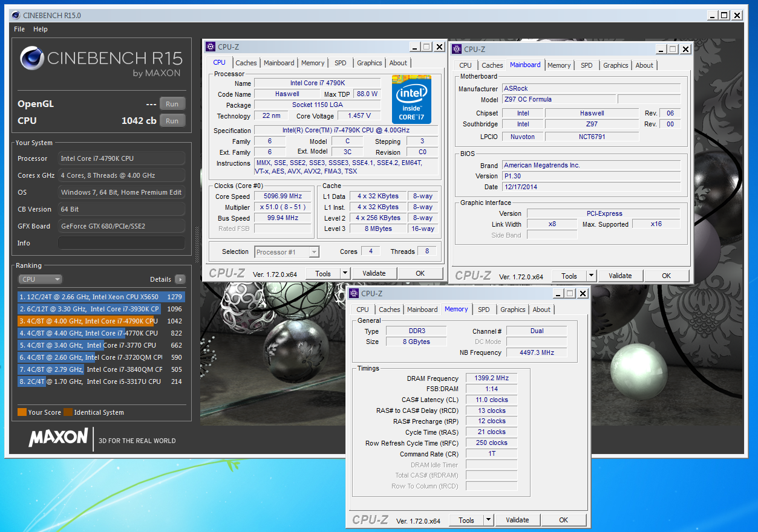Screen dimensions: 758x532
Task: Click Validate in CPU-Z Memory window
Action: click(517, 520)
